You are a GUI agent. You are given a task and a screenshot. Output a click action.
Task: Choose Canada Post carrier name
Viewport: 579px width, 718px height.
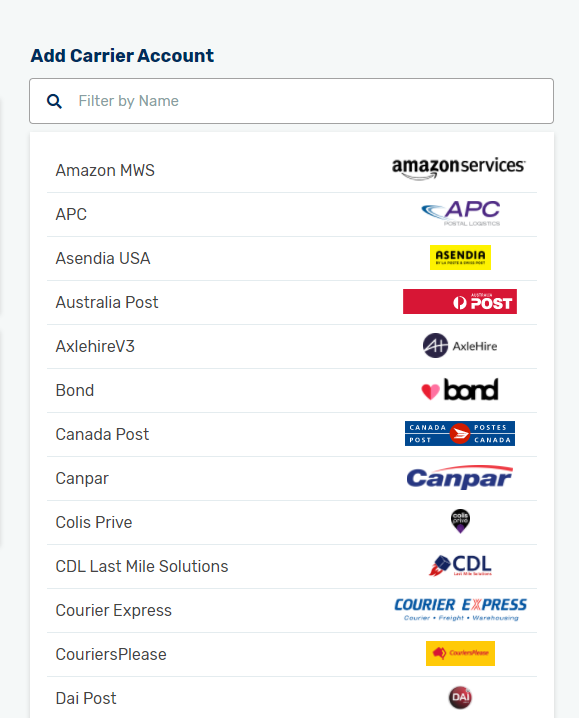[102, 434]
